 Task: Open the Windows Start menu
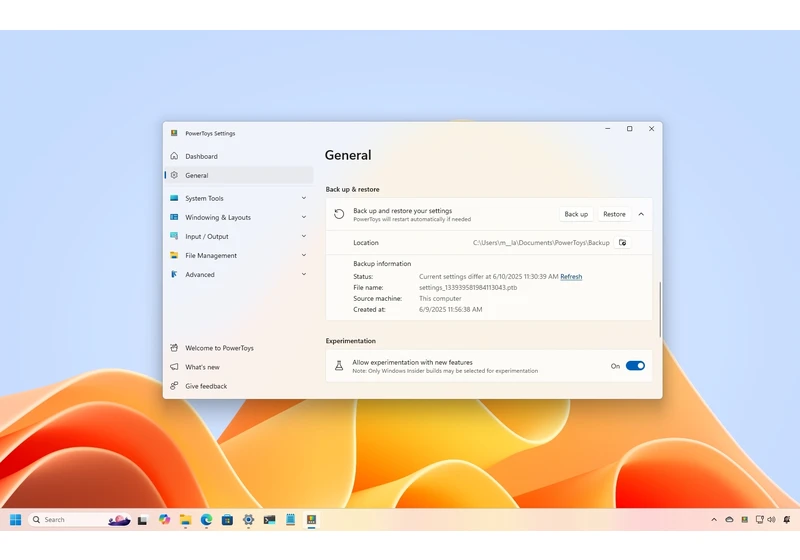coord(16,519)
